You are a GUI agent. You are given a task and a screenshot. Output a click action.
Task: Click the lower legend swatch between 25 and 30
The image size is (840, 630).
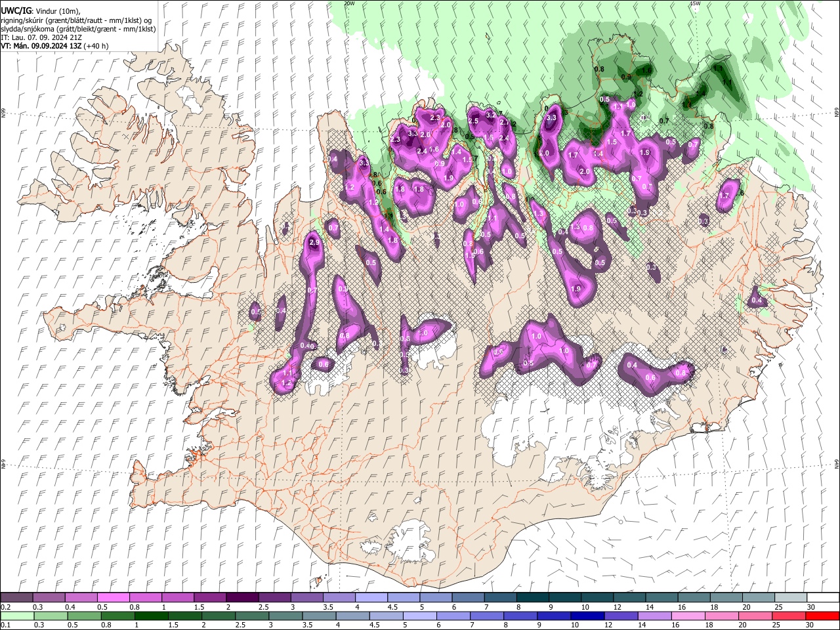coord(789,616)
